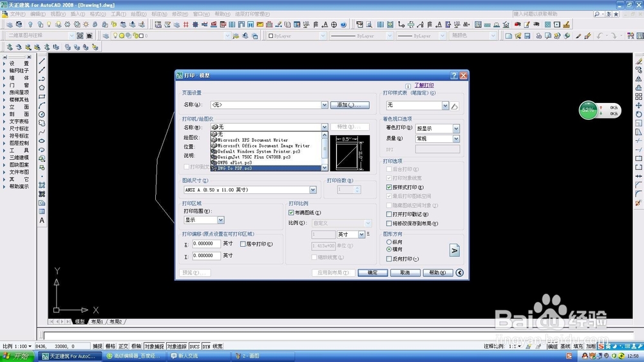Click the plot style table edit icon
Image resolution: width=644 pixels, height=362 pixels.
(454, 106)
